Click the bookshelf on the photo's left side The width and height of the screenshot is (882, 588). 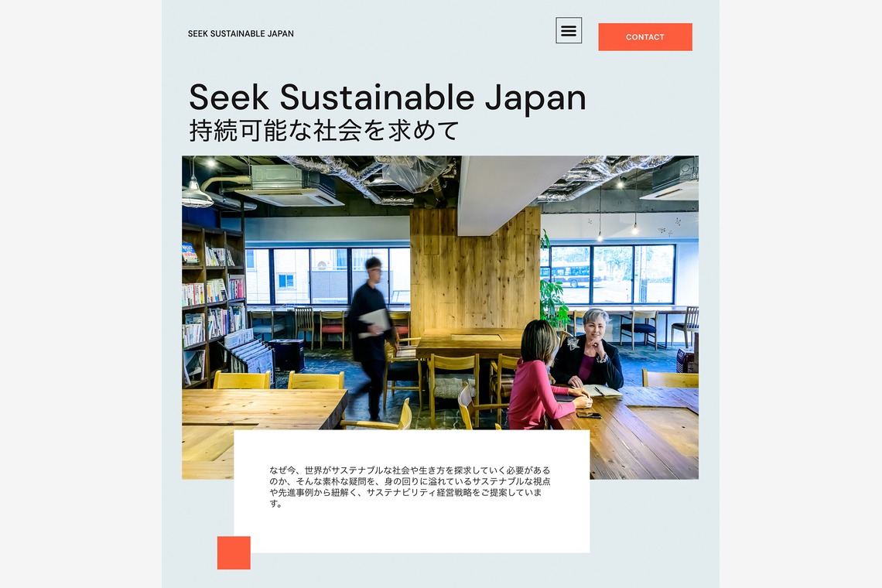[214, 304]
